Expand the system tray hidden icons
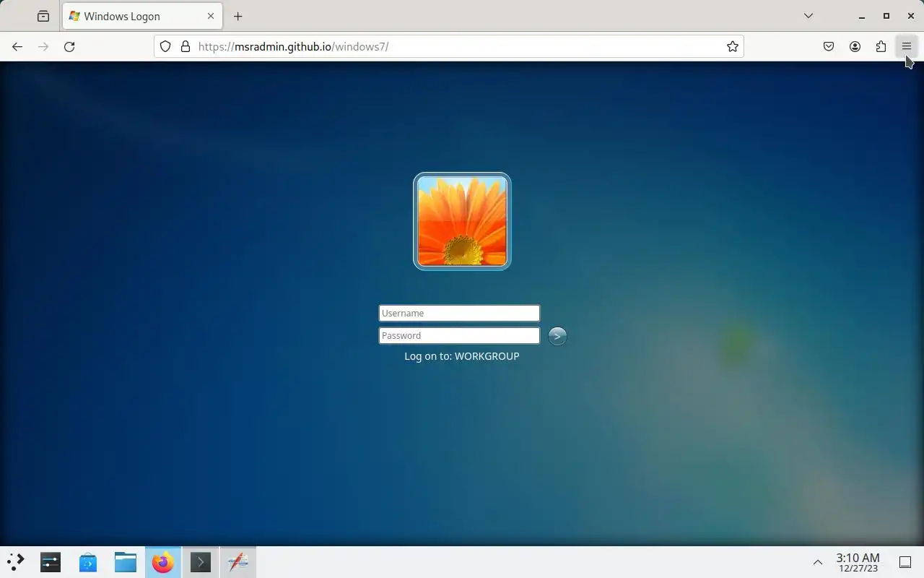 click(818, 562)
